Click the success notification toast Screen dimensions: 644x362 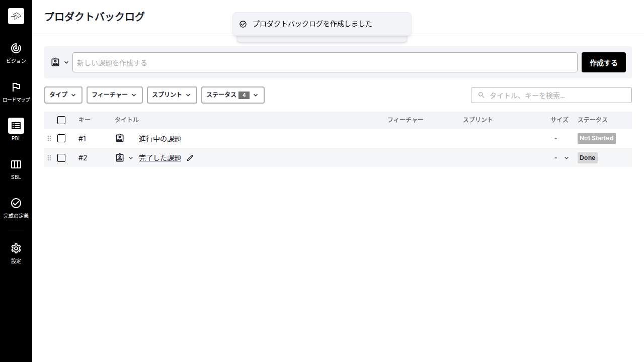coord(322,24)
